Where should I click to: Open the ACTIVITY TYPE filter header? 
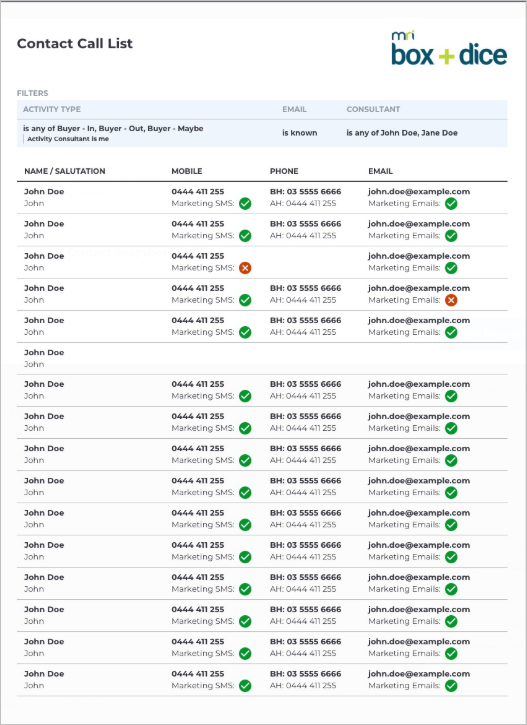(x=52, y=109)
